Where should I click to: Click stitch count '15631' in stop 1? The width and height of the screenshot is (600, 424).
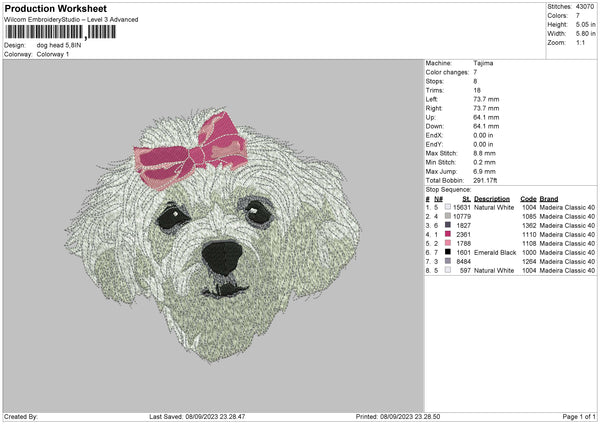(462, 207)
